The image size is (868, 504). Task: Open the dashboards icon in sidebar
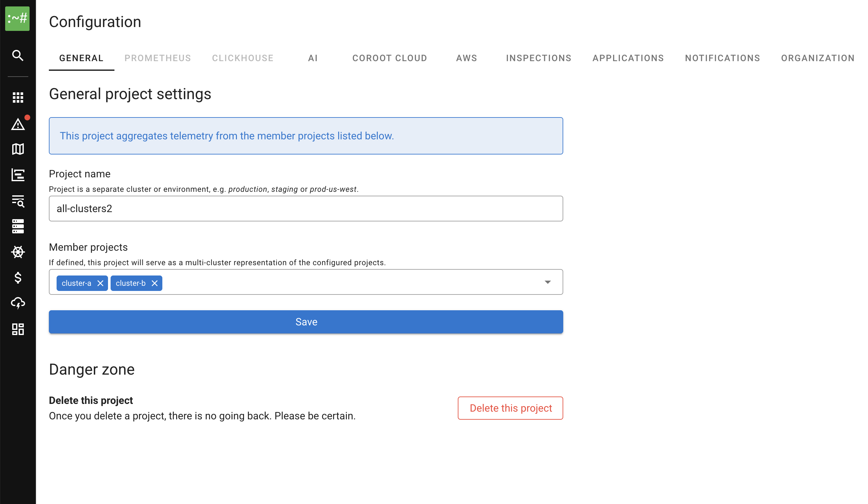18,329
